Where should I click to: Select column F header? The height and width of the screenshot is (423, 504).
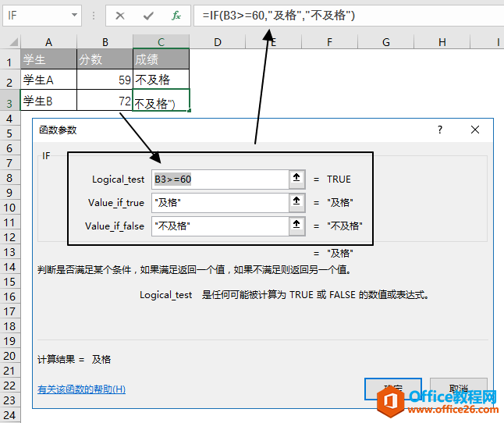point(329,42)
